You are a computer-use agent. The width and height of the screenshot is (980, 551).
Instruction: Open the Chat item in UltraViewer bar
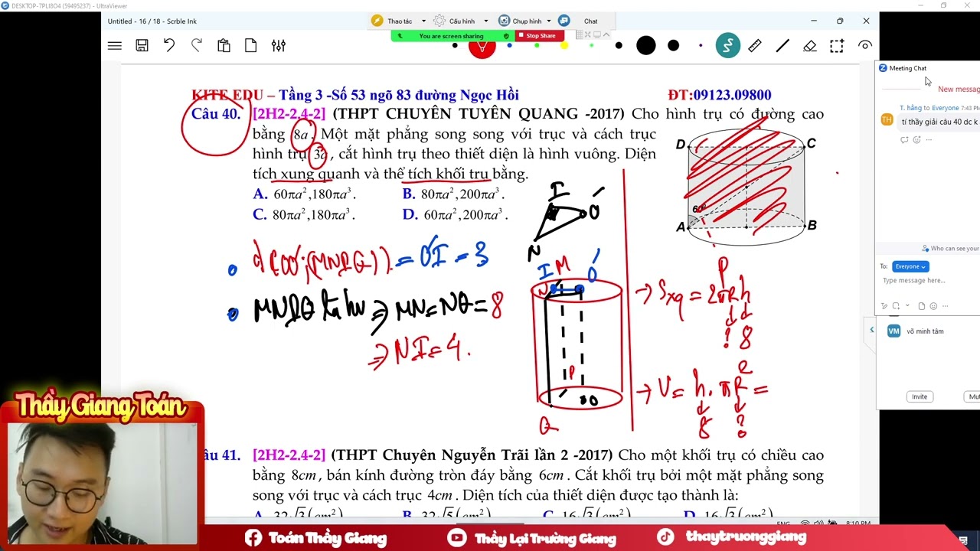click(591, 21)
